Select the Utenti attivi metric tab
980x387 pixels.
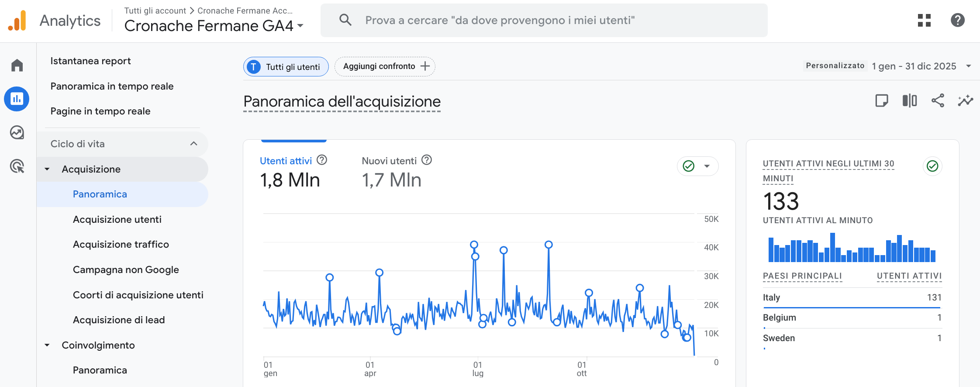click(x=286, y=161)
